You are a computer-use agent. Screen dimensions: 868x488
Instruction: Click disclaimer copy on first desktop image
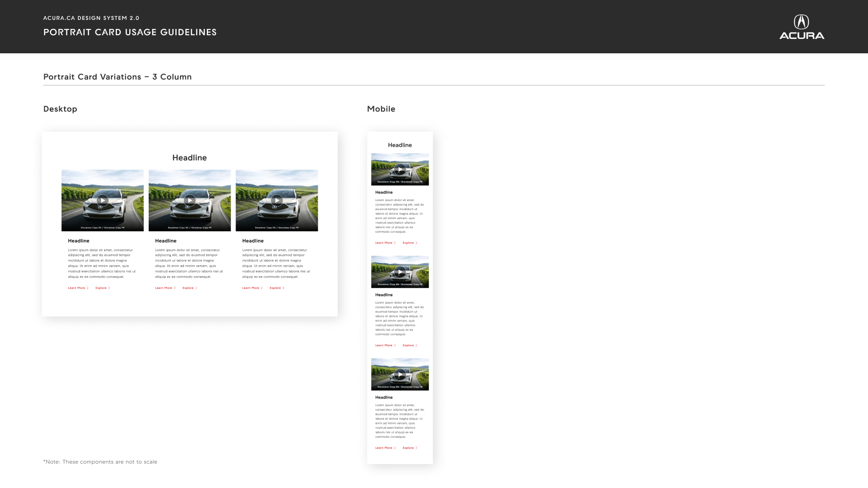103,228
